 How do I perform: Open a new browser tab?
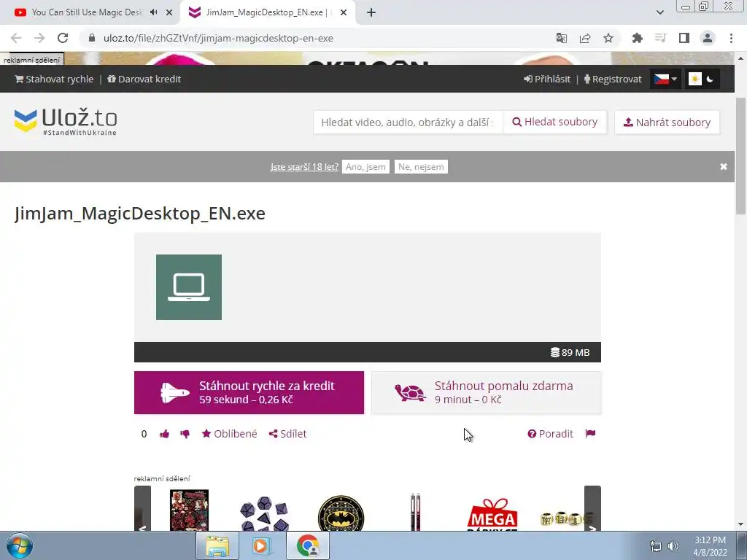(371, 12)
